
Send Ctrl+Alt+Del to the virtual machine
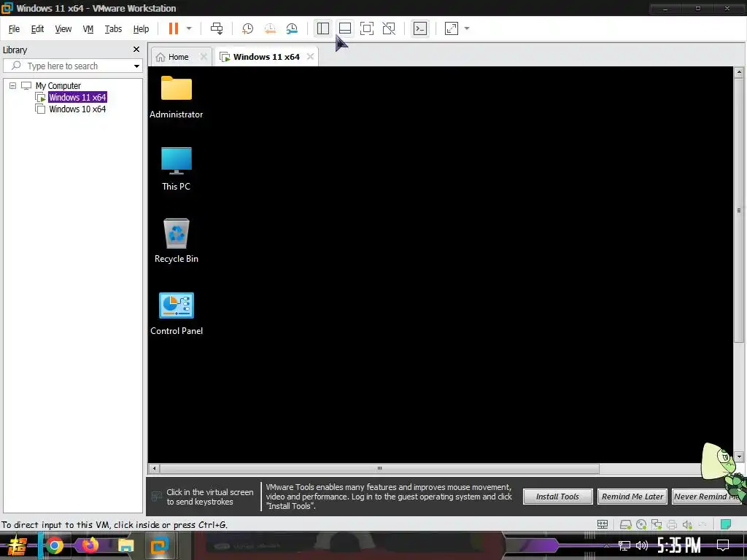click(x=217, y=28)
